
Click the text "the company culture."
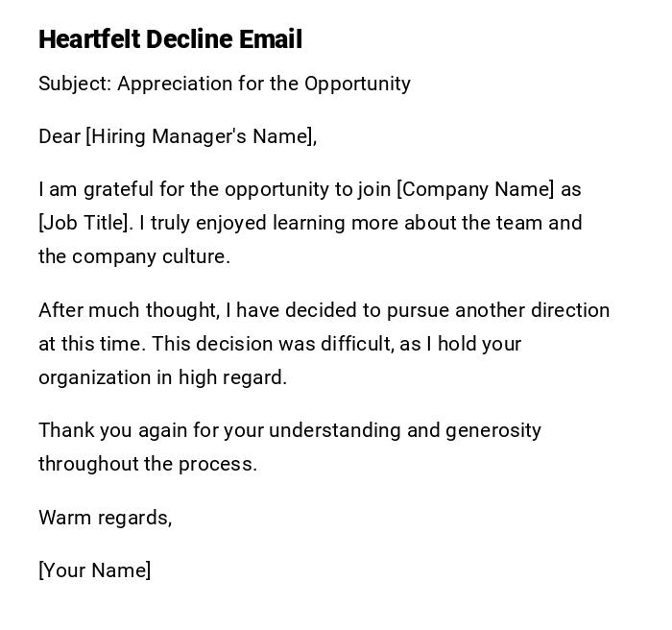[x=134, y=256]
